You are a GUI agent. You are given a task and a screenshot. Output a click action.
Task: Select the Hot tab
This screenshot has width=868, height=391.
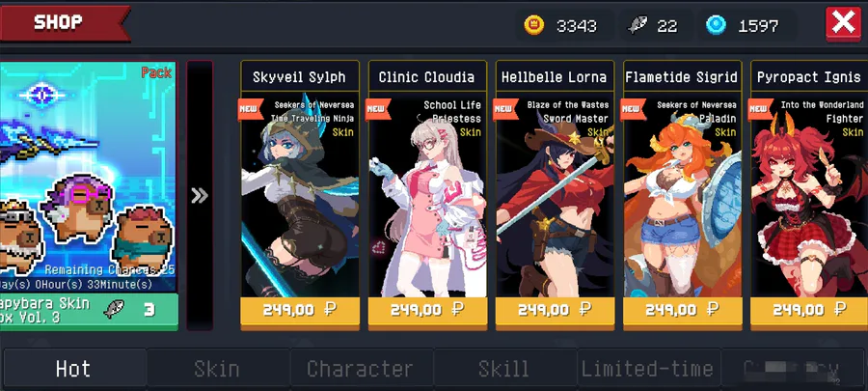(x=73, y=369)
